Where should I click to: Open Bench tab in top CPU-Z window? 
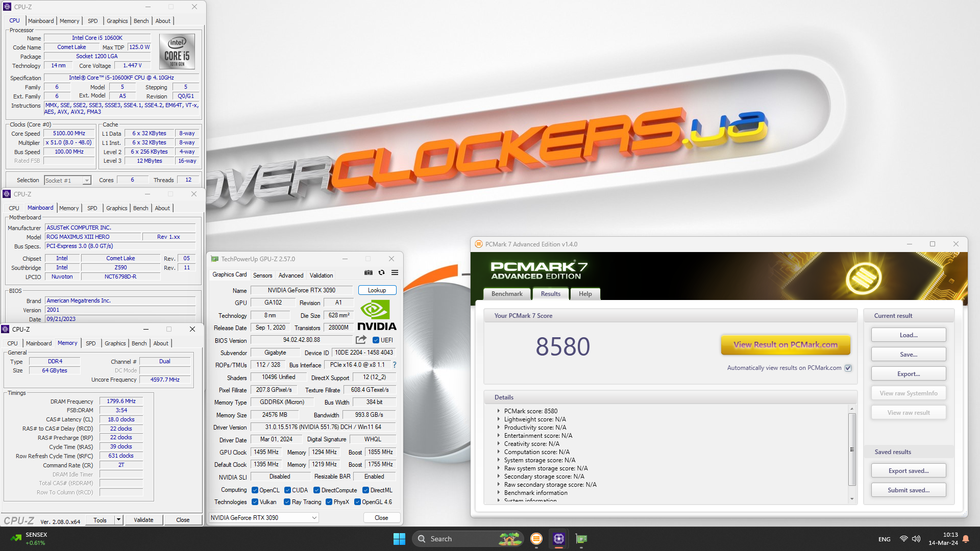[x=141, y=21]
